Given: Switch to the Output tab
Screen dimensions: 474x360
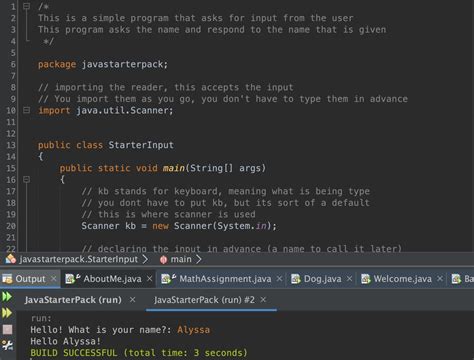Looking at the screenshot, I should (x=30, y=279).
